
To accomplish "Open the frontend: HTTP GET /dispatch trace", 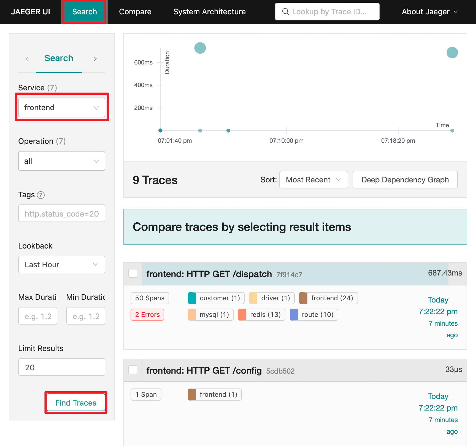I will (x=209, y=274).
